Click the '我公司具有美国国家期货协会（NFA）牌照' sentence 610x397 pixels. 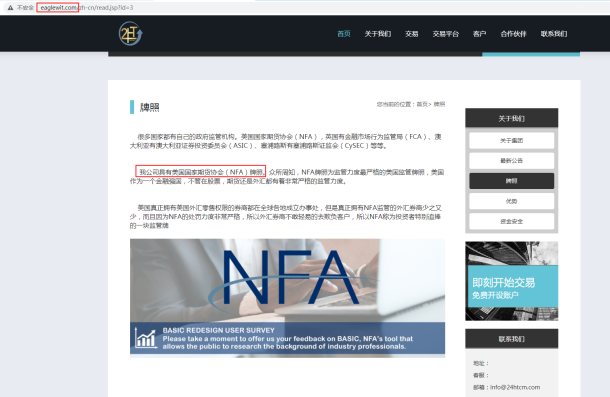(201, 172)
